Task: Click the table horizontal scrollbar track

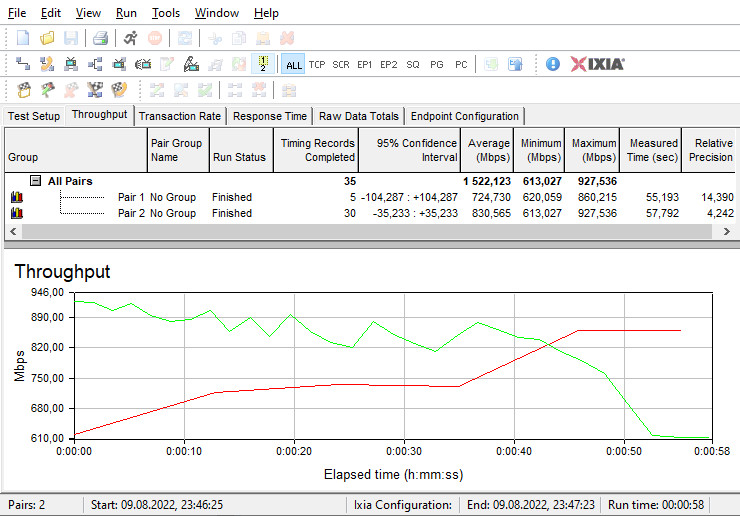Action: pyautogui.click(x=367, y=231)
